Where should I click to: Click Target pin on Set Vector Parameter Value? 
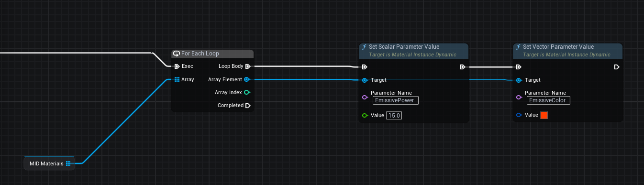click(519, 80)
